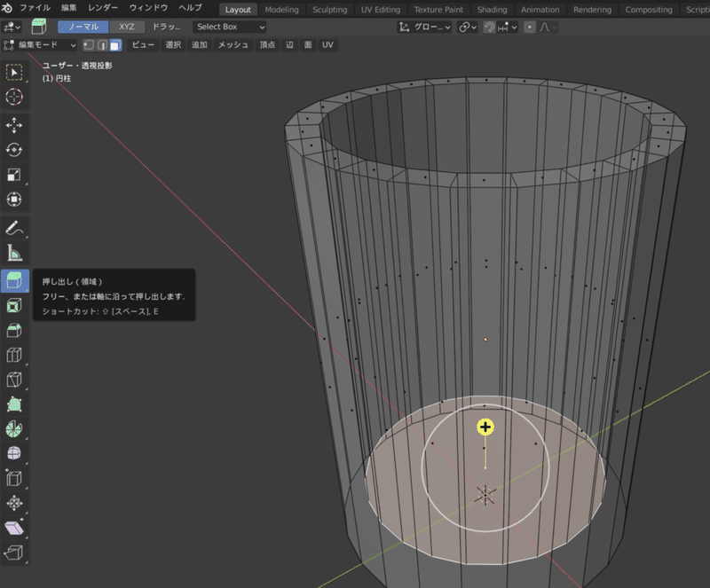Select the 3D Cursor tool
This screenshot has height=588, width=710.
click(14, 97)
